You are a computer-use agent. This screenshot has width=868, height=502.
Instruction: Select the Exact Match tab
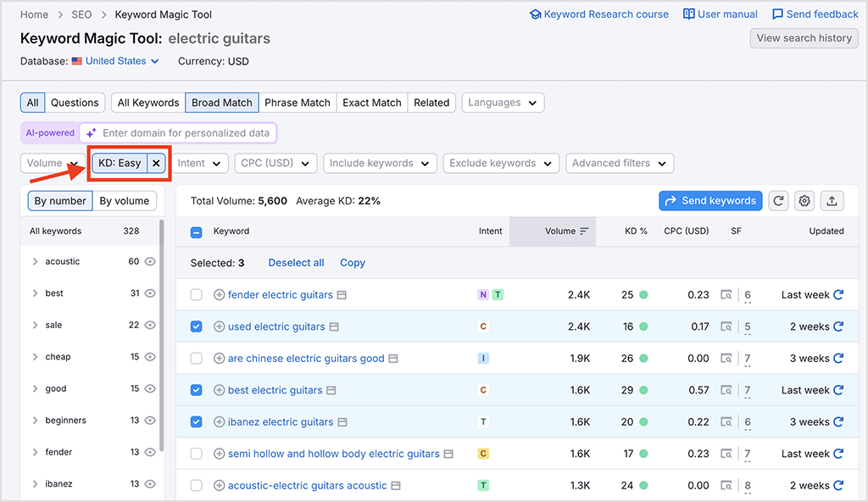coord(372,103)
